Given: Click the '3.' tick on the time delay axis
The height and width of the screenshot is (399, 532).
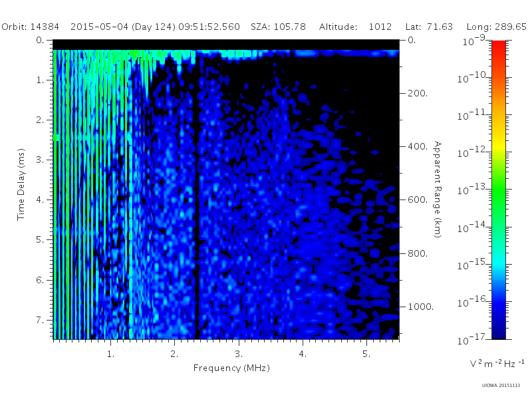Looking at the screenshot, I should [x=40, y=160].
